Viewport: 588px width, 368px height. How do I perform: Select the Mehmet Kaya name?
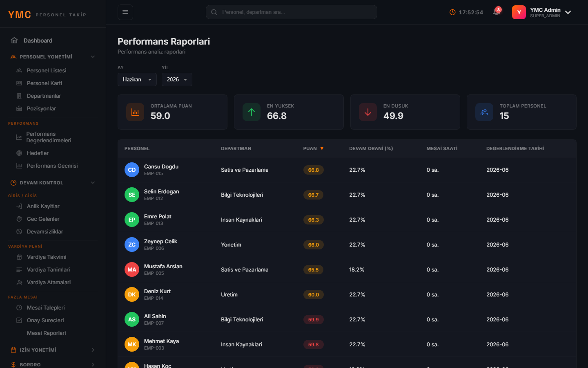tap(161, 341)
